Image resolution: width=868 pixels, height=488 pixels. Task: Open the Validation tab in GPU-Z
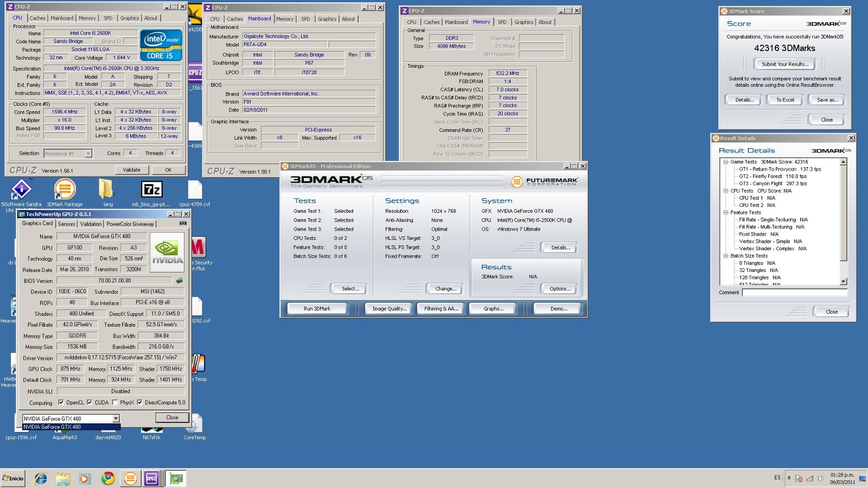click(91, 224)
